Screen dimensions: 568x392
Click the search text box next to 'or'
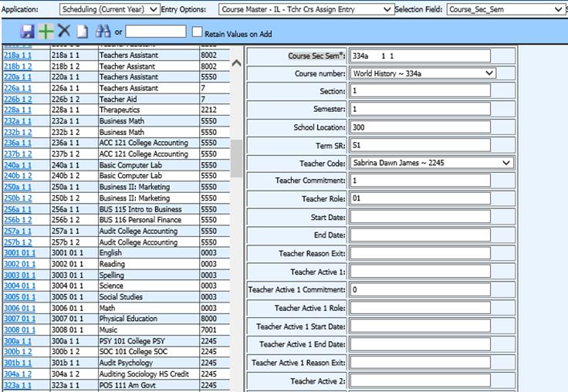pyautogui.click(x=155, y=32)
